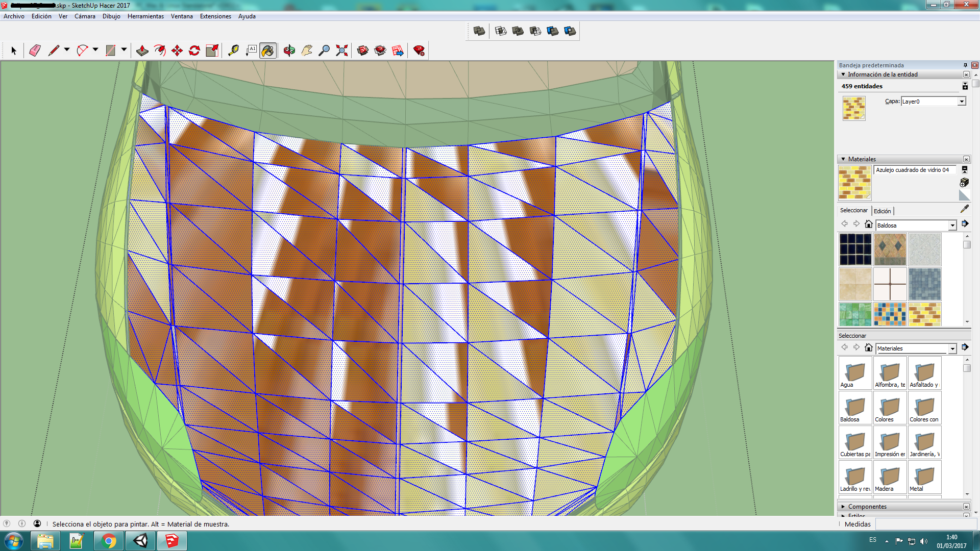
Task: Open the Cámara menu
Action: tap(85, 16)
